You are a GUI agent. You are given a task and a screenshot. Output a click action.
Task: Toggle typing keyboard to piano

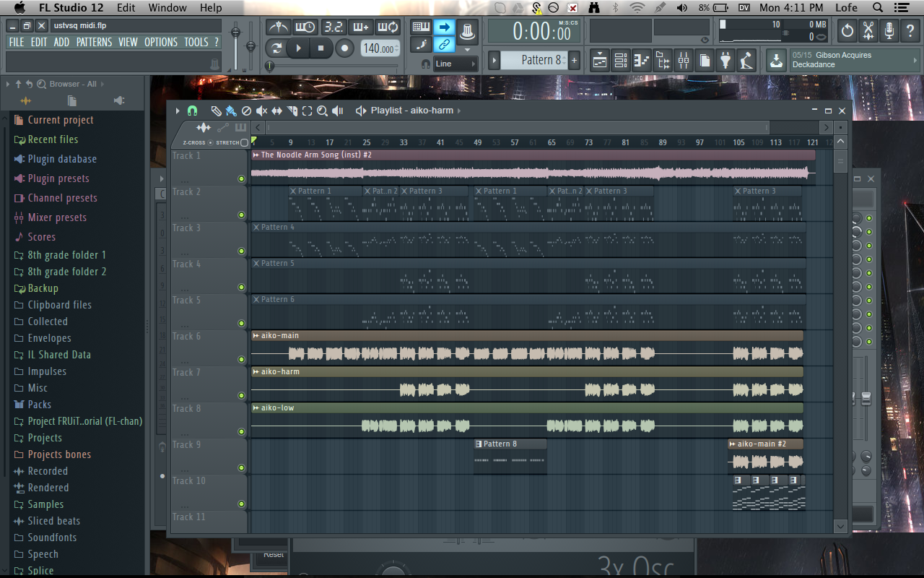pyautogui.click(x=421, y=27)
